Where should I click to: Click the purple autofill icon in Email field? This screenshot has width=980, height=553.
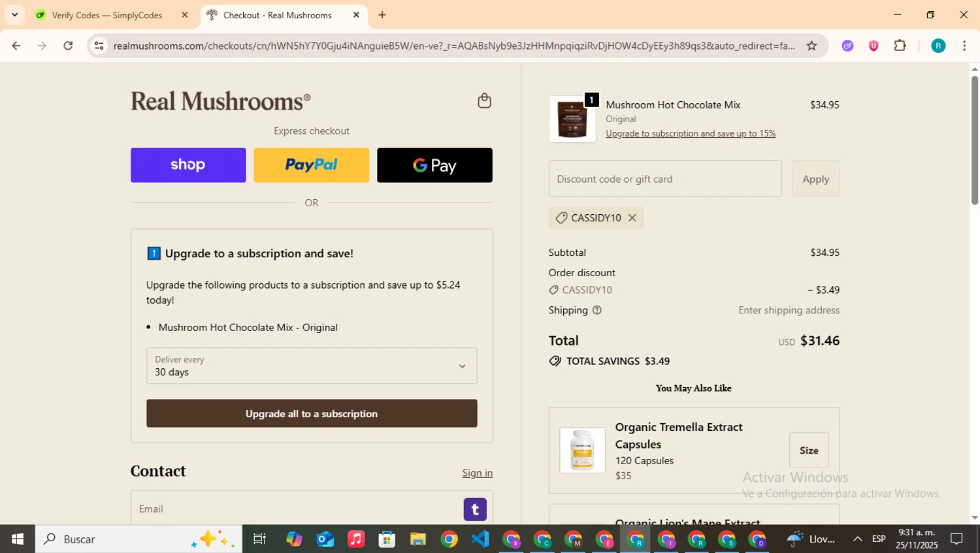(x=475, y=509)
